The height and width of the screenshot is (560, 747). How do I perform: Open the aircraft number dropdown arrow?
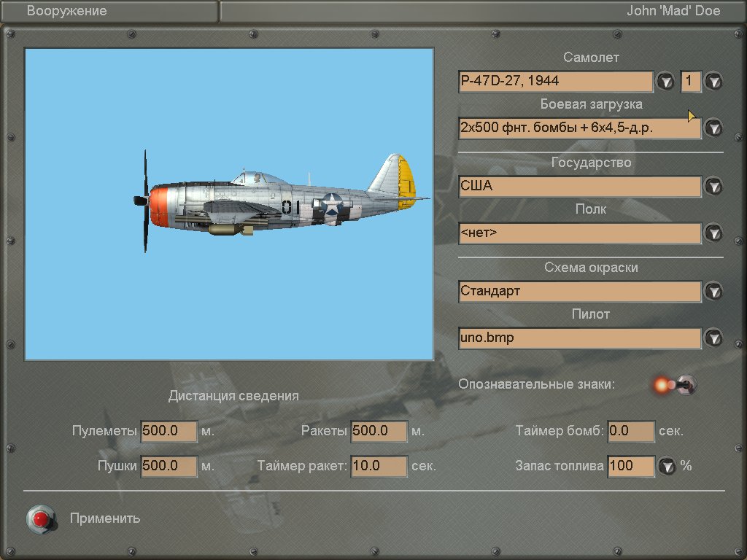click(713, 81)
